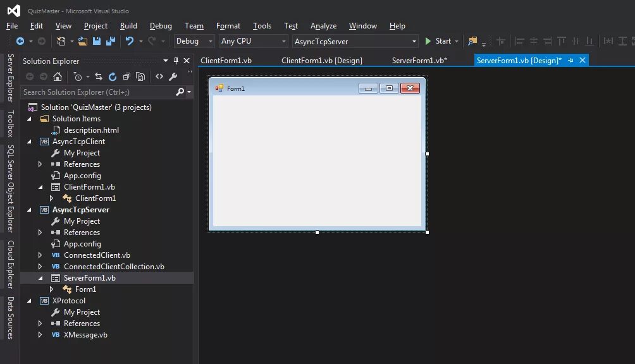The height and width of the screenshot is (364, 635).
Task: Open the Debug menu
Action: 161,25
